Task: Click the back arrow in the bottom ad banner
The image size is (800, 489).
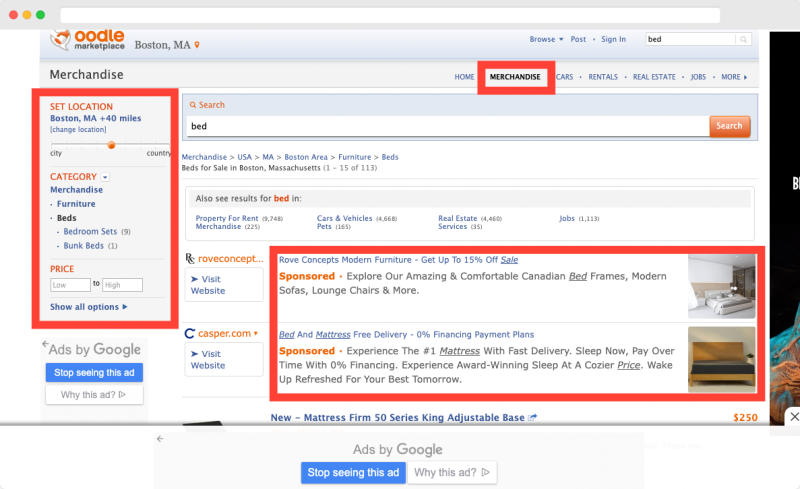Action: click(160, 439)
